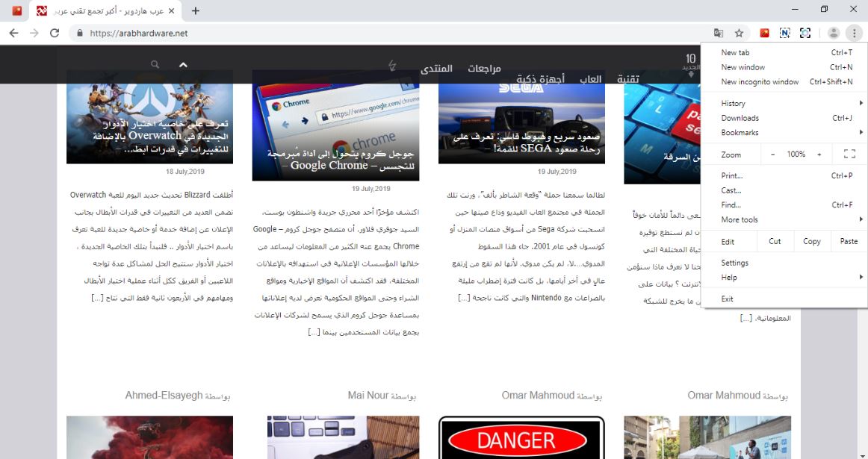Screen dimensions: 868x459
Task: Open the المنتدى nav link
Action: [x=437, y=69]
